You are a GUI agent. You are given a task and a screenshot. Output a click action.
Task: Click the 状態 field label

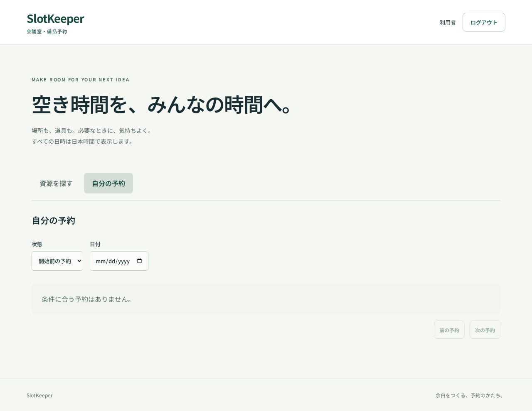click(37, 244)
